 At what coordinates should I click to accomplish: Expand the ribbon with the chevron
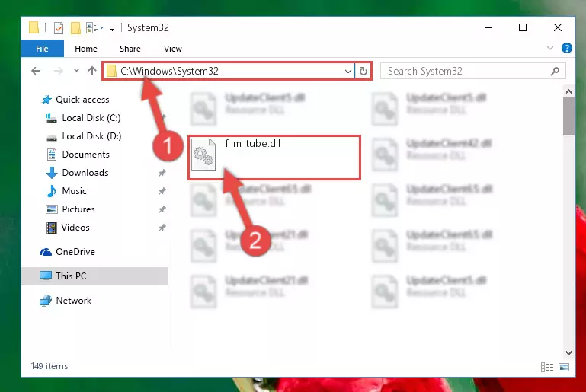(x=549, y=48)
